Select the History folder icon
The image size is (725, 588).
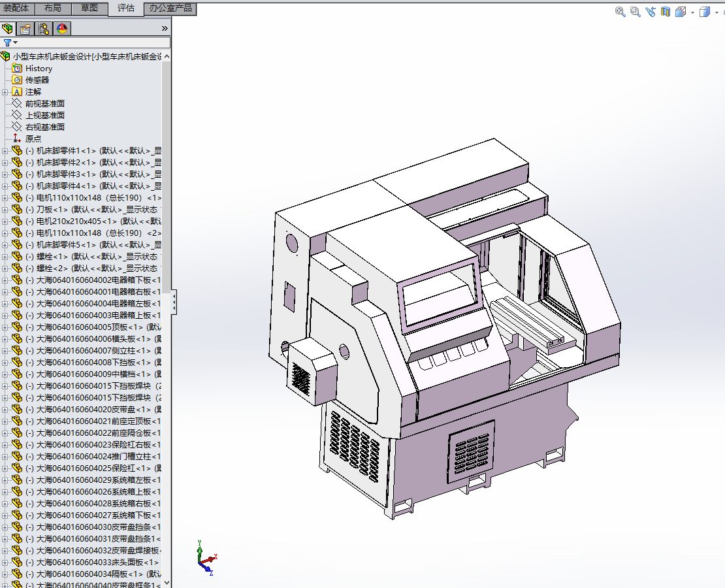pos(17,68)
